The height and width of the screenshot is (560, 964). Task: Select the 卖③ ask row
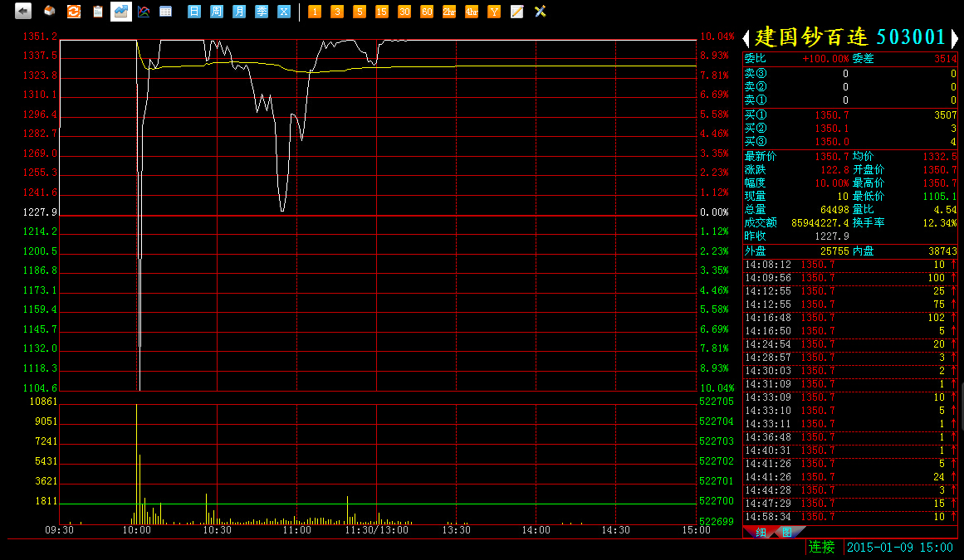[850, 73]
